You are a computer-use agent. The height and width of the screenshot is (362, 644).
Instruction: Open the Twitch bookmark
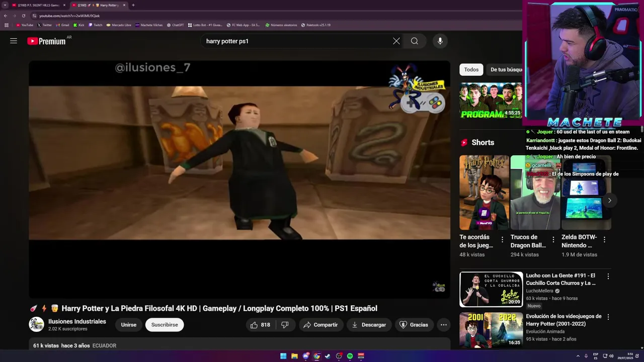(x=96, y=25)
